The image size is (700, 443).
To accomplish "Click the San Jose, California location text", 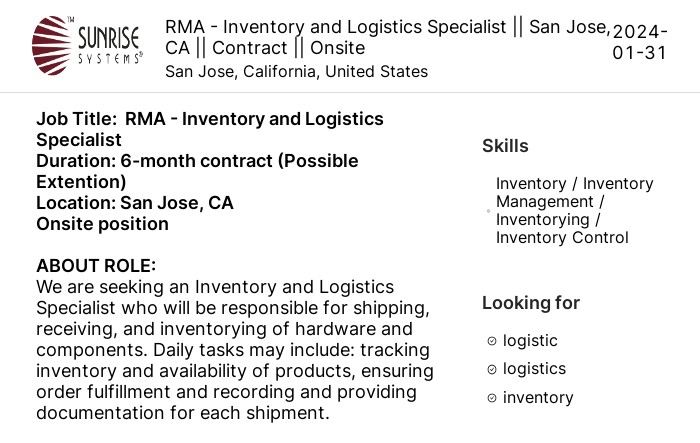I will [x=296, y=71].
